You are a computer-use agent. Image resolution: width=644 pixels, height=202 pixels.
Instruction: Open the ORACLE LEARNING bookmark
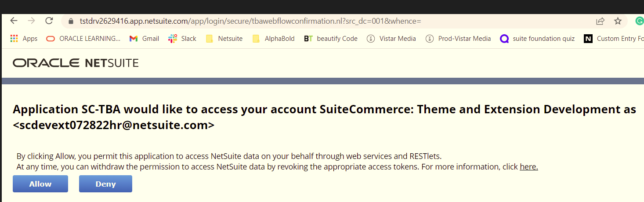coord(83,39)
